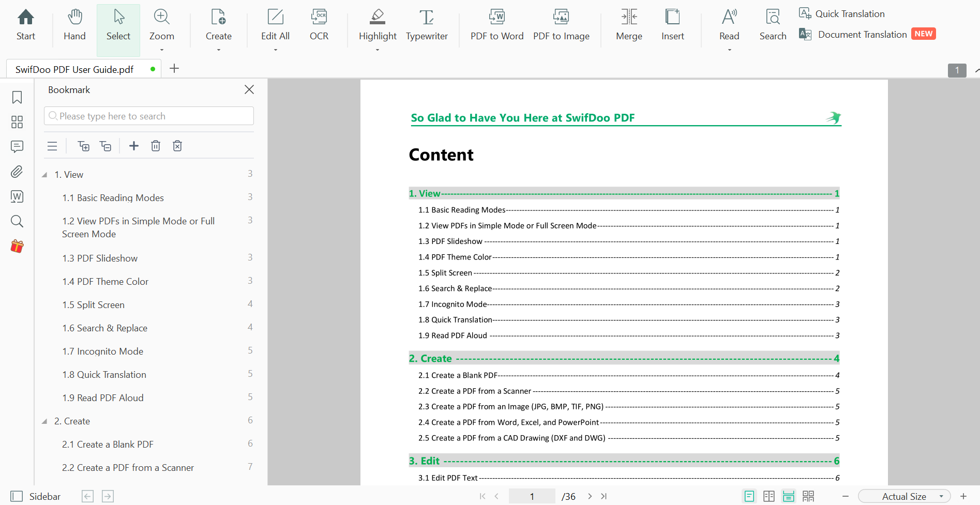Open the Edit All dropdown arrow
This screenshot has width=980, height=505.
[276, 50]
